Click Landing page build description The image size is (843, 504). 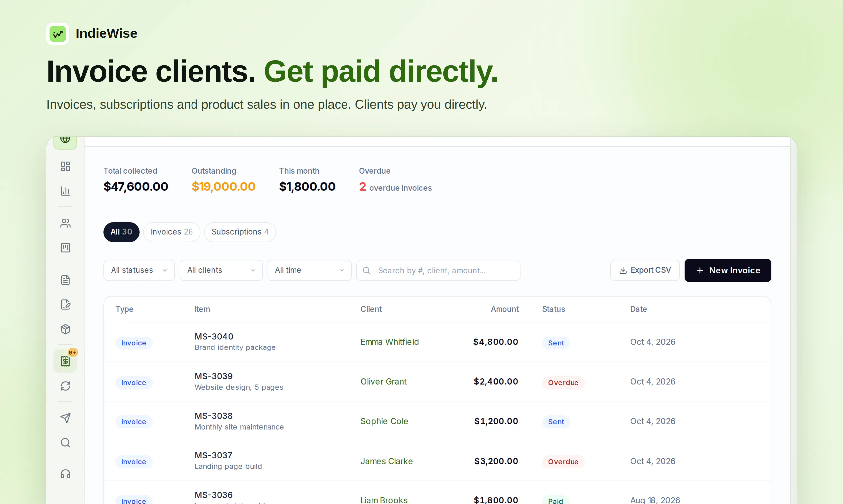point(228,466)
